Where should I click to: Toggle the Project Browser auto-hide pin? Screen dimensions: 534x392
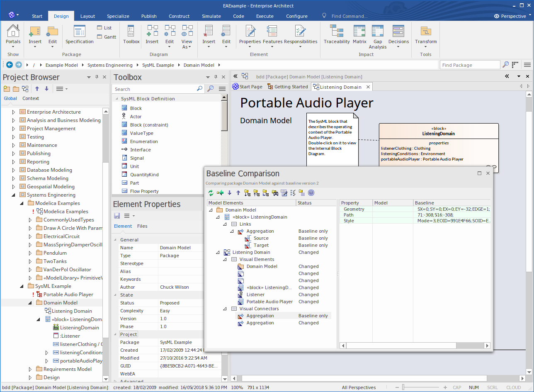[x=97, y=77]
